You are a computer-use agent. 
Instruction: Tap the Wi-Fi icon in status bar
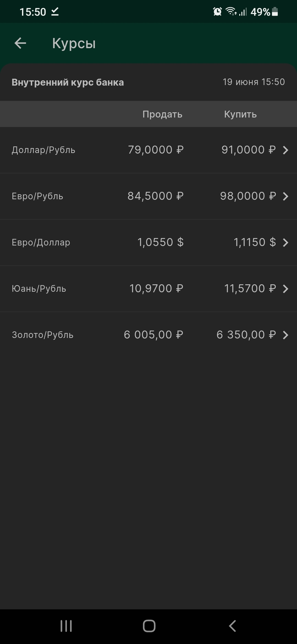point(230,11)
